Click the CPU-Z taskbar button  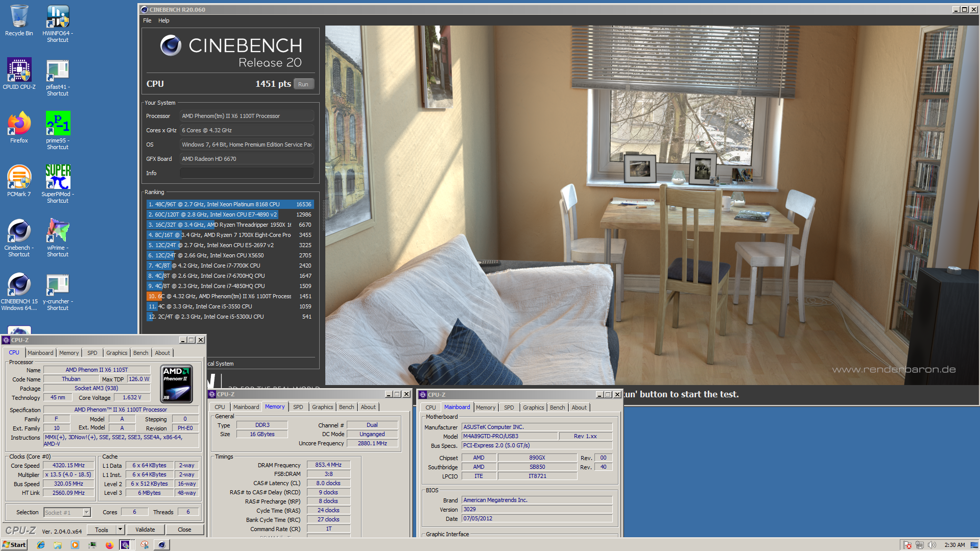tap(126, 545)
